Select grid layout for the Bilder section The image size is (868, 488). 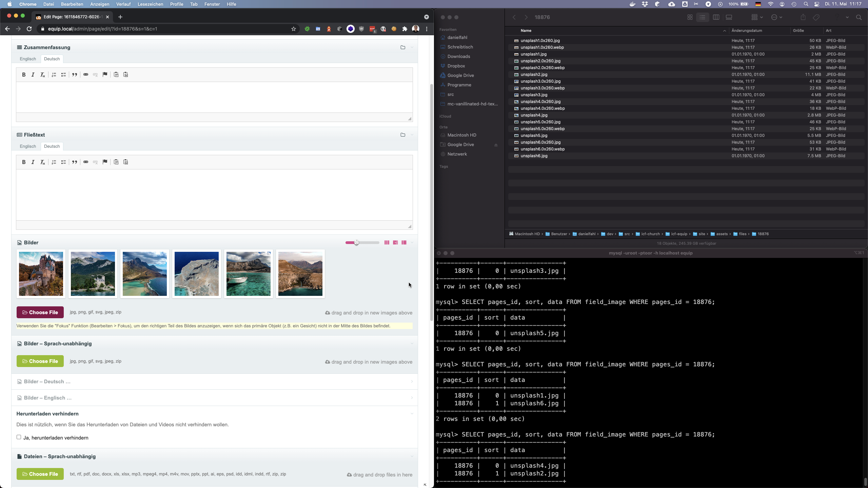(387, 242)
